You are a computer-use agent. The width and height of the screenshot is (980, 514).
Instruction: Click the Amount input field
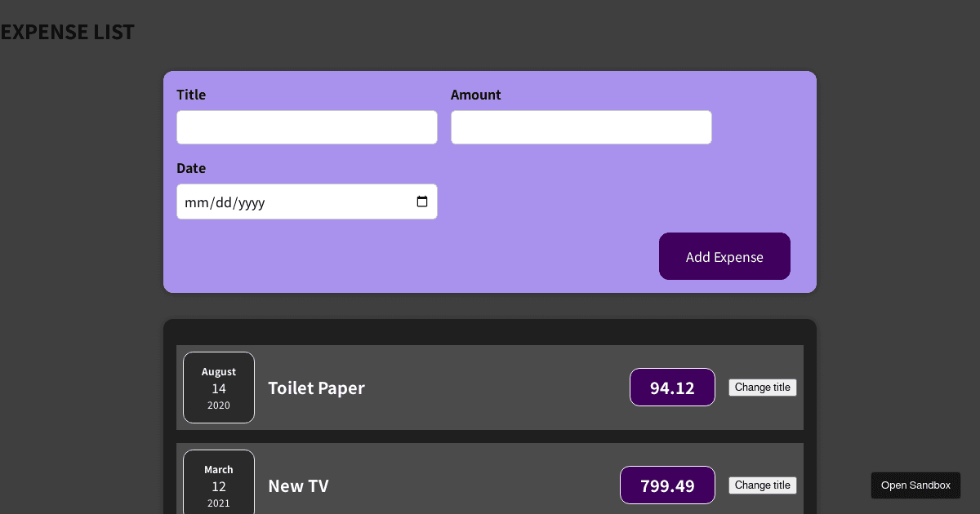pyautogui.click(x=581, y=126)
